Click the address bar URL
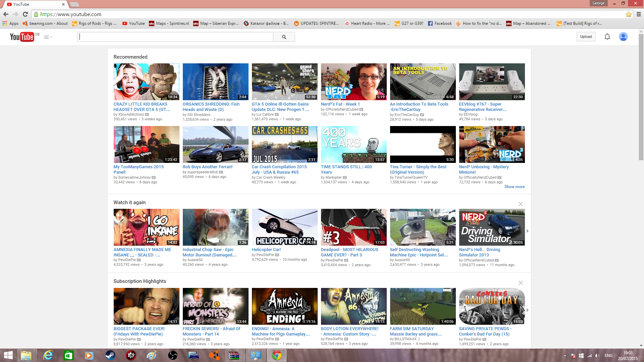This screenshot has height=362, width=644. 71,14
